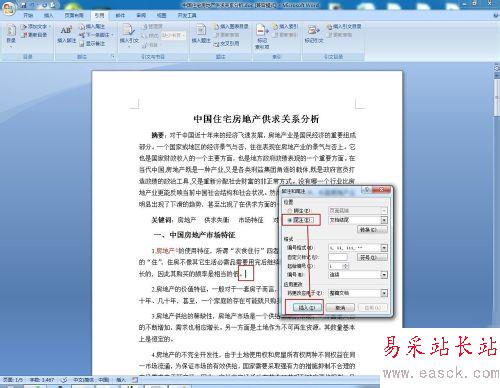This screenshot has height=388, width=500.
Task: Click the 插入 Insert button in dialog
Action: coord(307,308)
